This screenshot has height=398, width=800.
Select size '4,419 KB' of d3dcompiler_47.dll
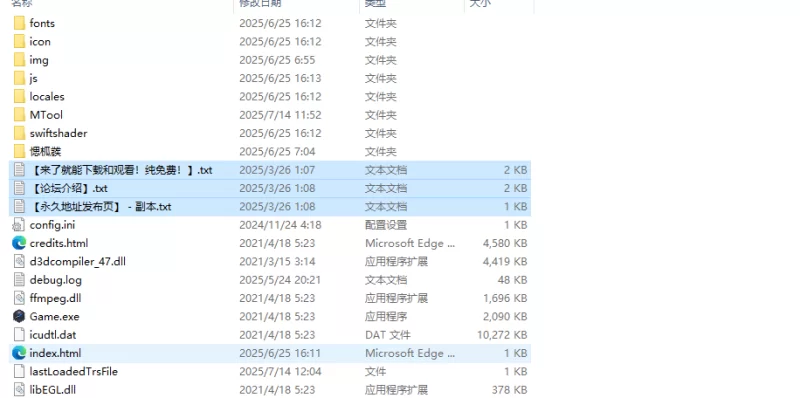coord(505,262)
